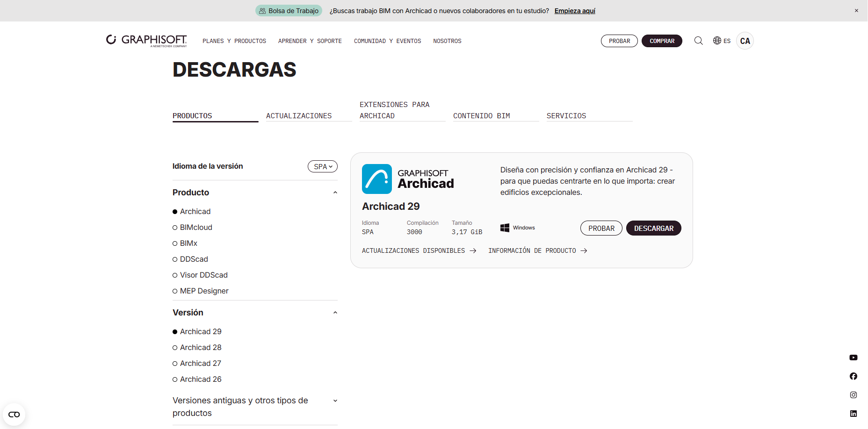Image resolution: width=868 pixels, height=429 pixels.
Task: Open the CA account avatar
Action: pyautogui.click(x=745, y=41)
